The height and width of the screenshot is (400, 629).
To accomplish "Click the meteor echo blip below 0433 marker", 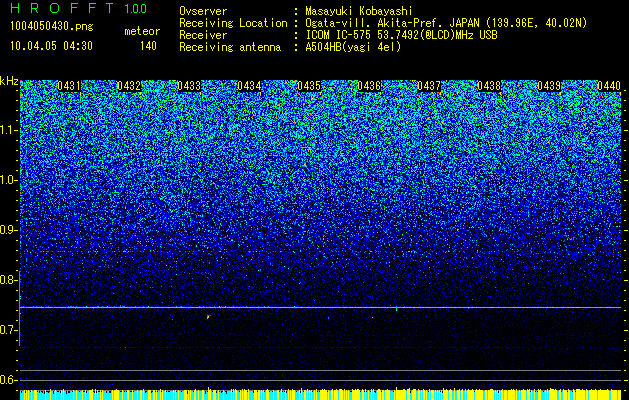I will (208, 317).
